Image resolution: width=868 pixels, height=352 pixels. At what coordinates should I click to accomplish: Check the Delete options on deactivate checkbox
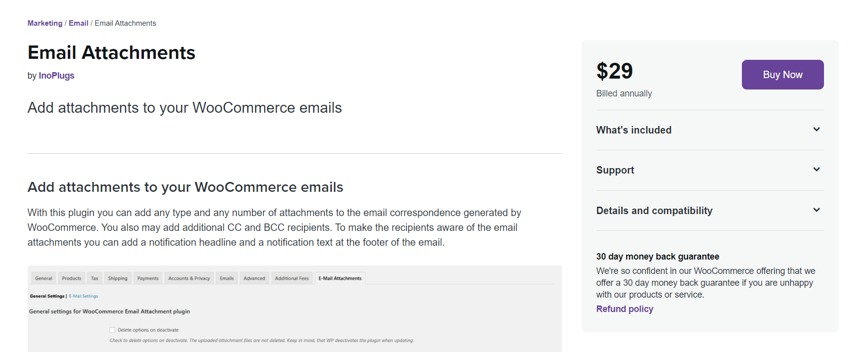pyautogui.click(x=112, y=329)
